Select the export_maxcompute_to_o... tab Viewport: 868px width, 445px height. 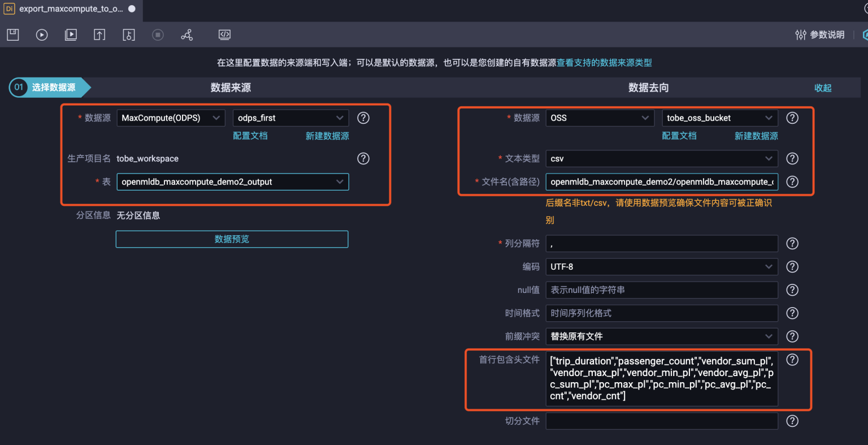(71, 9)
